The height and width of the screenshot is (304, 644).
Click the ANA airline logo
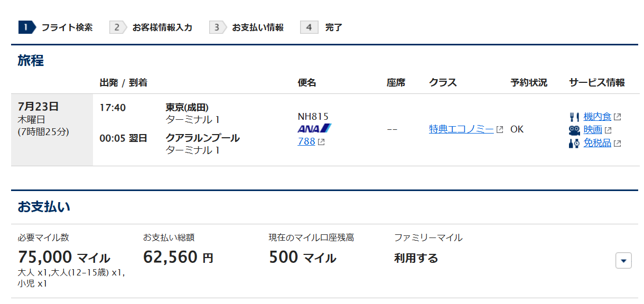314,128
